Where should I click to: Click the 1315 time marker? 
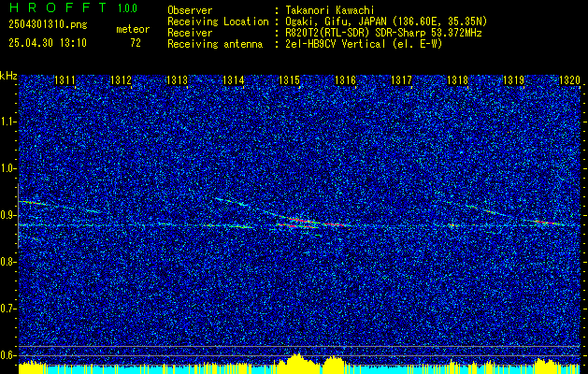[x=289, y=80]
